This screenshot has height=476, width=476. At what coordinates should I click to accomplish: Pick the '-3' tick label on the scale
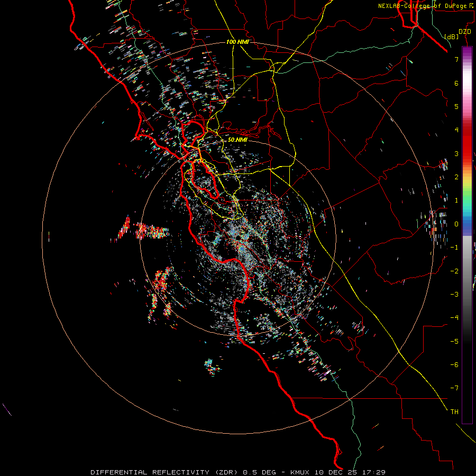454,295
